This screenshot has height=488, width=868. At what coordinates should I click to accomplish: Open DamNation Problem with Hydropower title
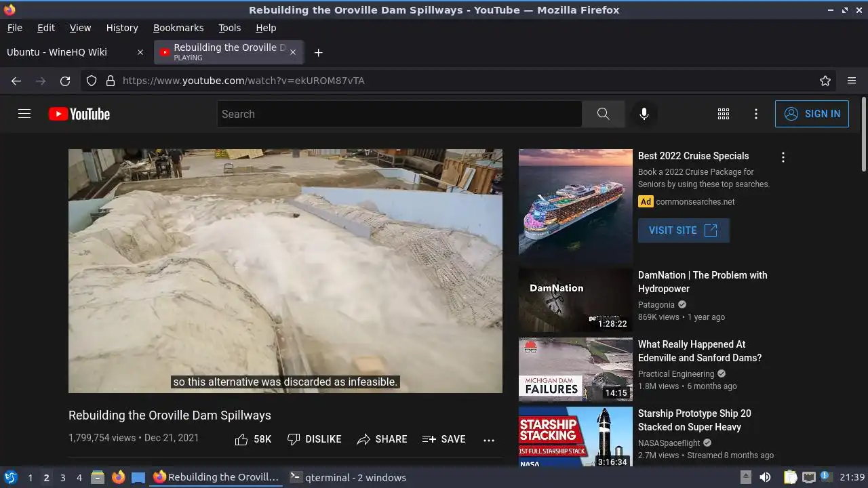[x=703, y=282]
